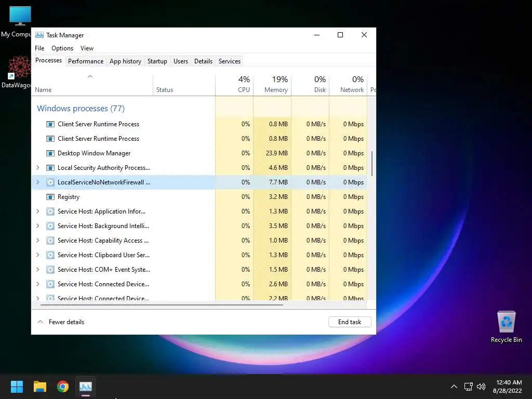Viewport: 532px width, 399px height.
Task: Sort processes by Network column
Action: (348, 85)
